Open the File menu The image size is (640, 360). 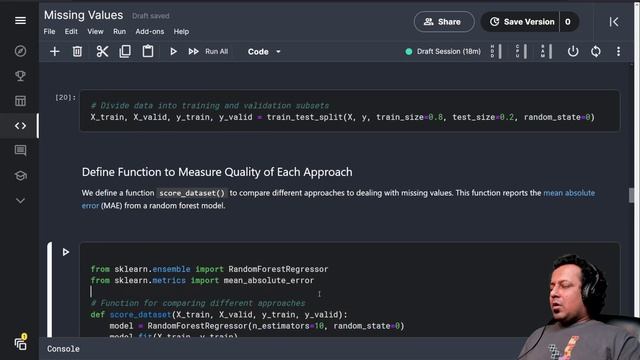click(49, 31)
